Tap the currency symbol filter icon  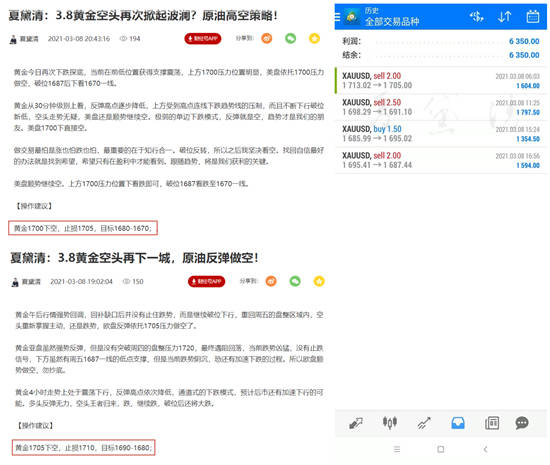(476, 16)
